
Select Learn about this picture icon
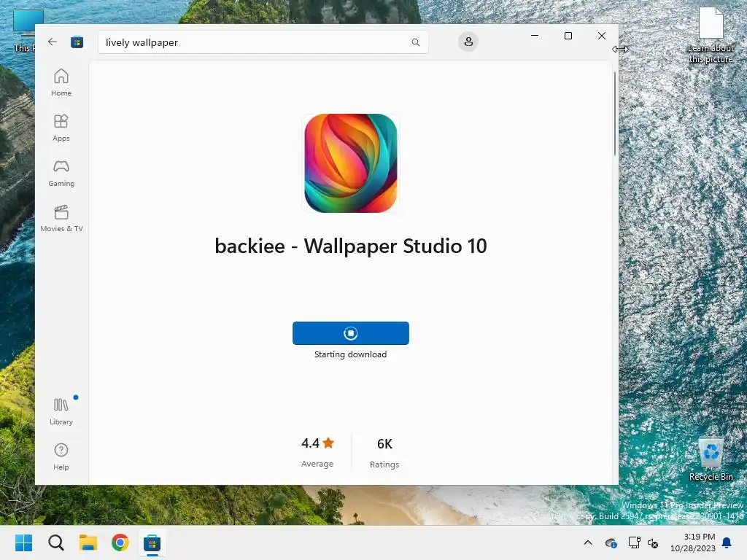pos(711,35)
